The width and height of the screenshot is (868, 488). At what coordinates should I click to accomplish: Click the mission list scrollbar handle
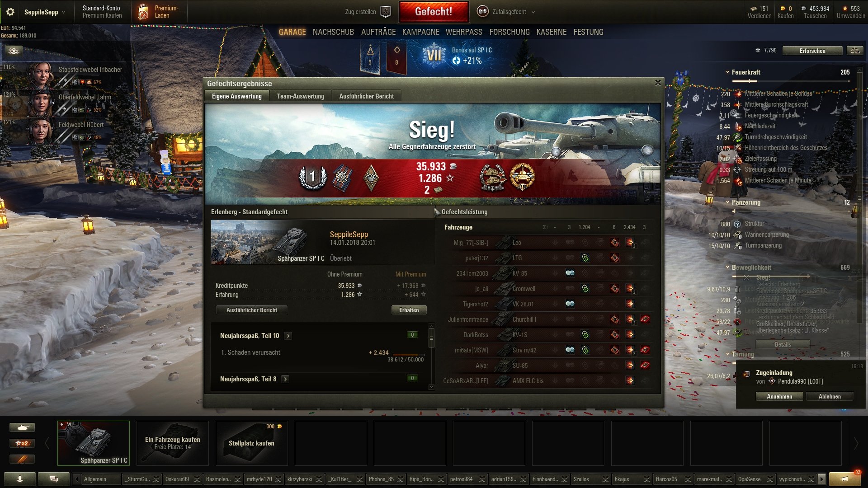[x=431, y=338]
